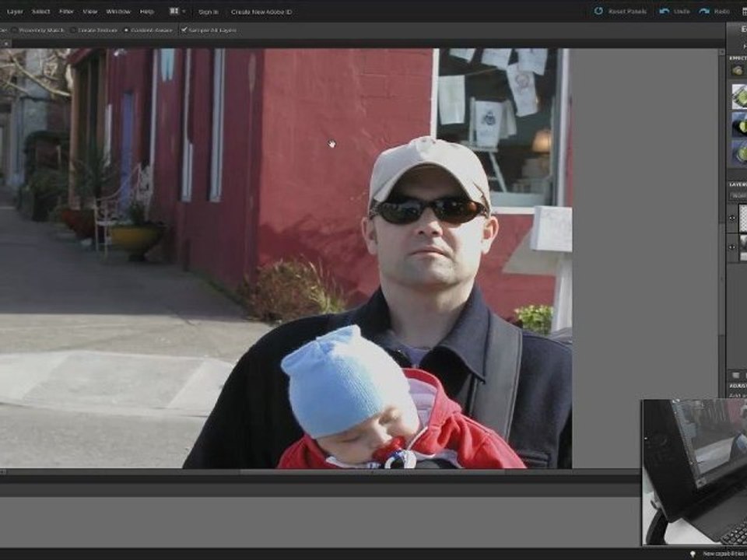Toggle visibility eye of the bottom layer
Screen dimensions: 747x560
point(732,247)
